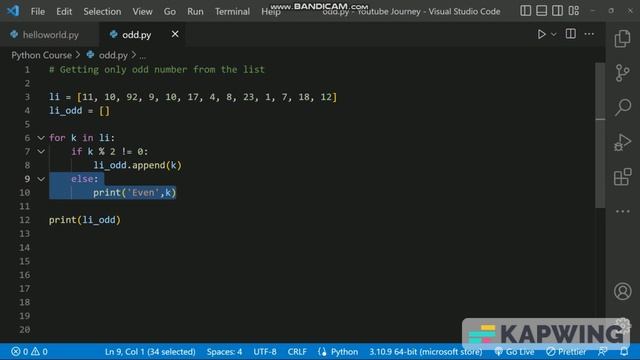Open the Accounts menu icon
The width and height of the screenshot is (640, 360).
[x=622, y=291]
